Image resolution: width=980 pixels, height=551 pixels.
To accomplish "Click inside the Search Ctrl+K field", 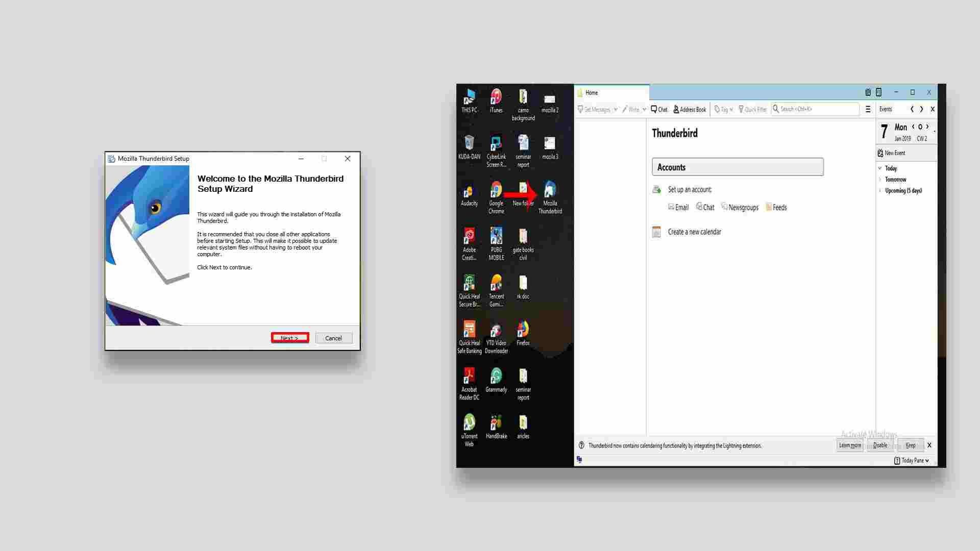I will coord(815,109).
